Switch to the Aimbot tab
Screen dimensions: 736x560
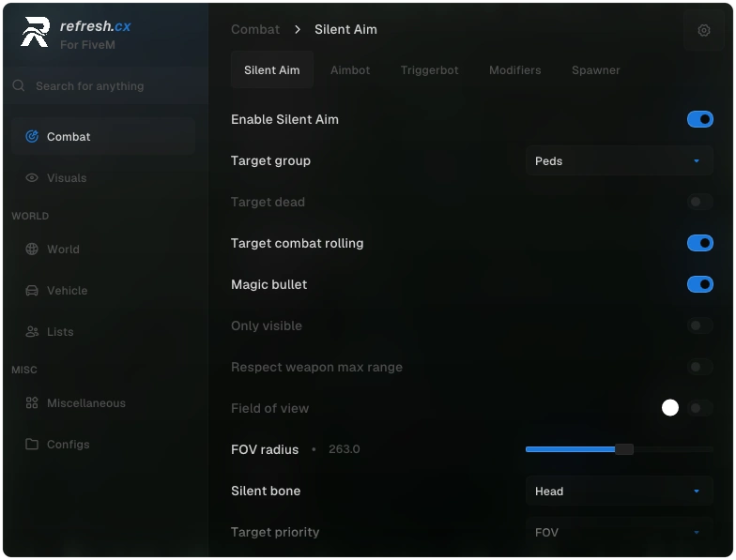350,69
